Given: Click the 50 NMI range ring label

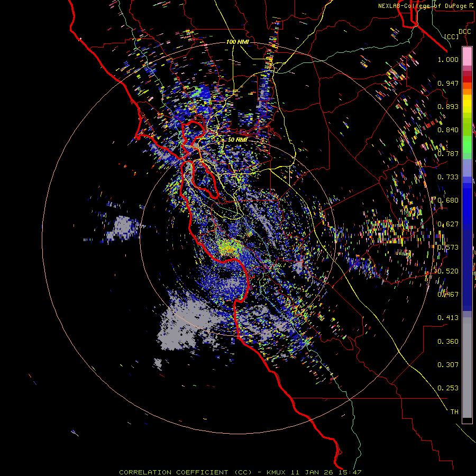Looking at the screenshot, I should point(237,140).
